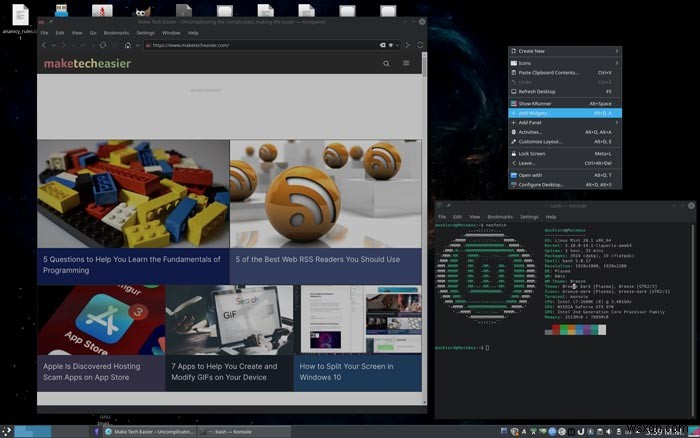Expand the Create New submenu
The image size is (700, 438).
coord(565,51)
